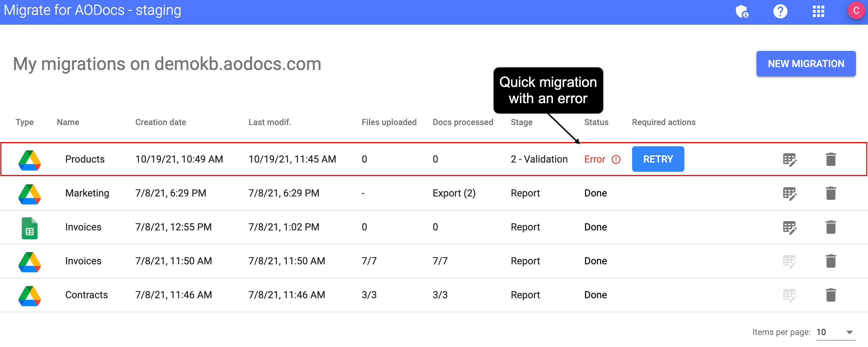This screenshot has width=868, height=347.
Task: Click the Google Drive icon of Marketing row
Action: click(x=30, y=194)
